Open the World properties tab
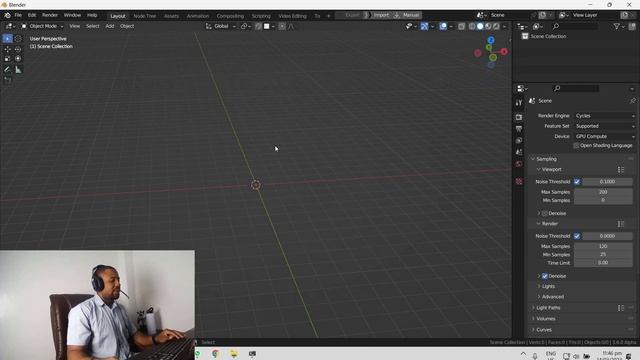 [x=519, y=164]
